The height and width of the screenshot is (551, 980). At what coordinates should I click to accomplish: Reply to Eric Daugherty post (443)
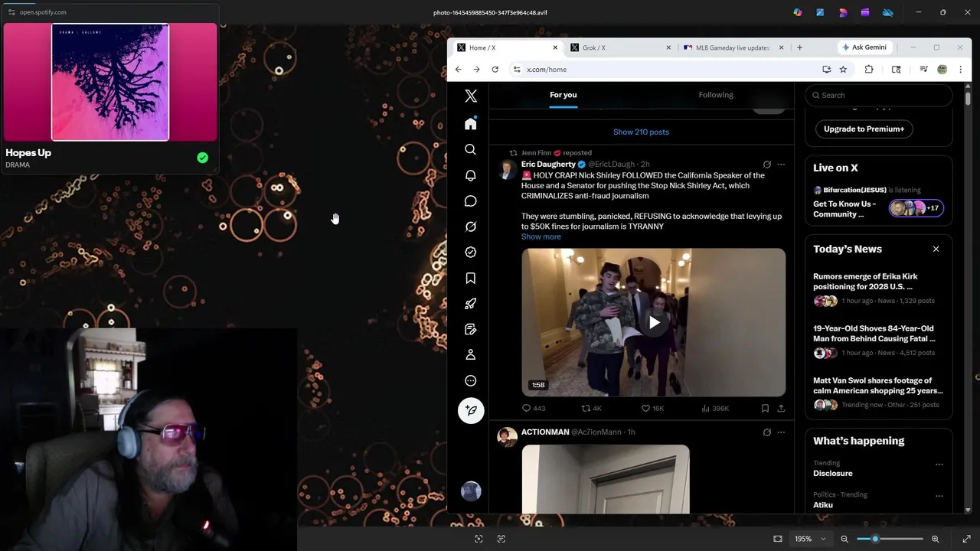pos(534,409)
